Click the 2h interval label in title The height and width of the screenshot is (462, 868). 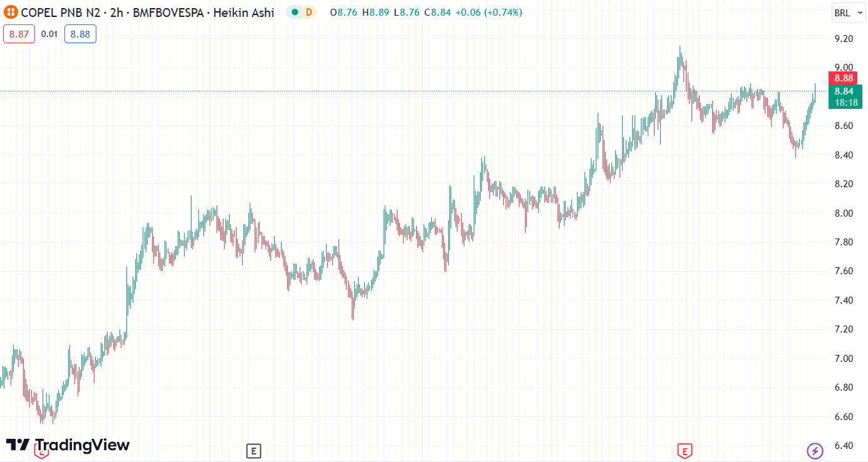pos(116,12)
